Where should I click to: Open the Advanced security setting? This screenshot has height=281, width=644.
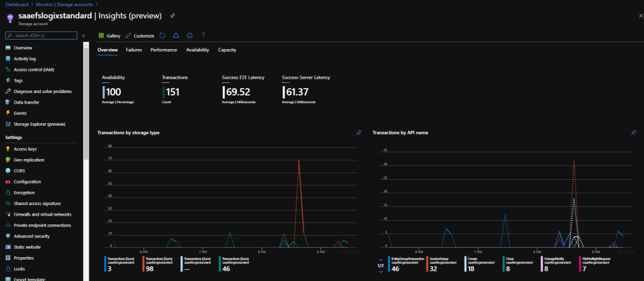[x=31, y=236]
